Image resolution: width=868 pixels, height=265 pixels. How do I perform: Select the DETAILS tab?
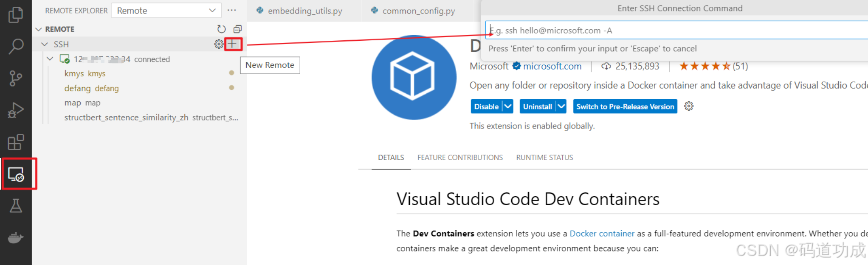[391, 157]
